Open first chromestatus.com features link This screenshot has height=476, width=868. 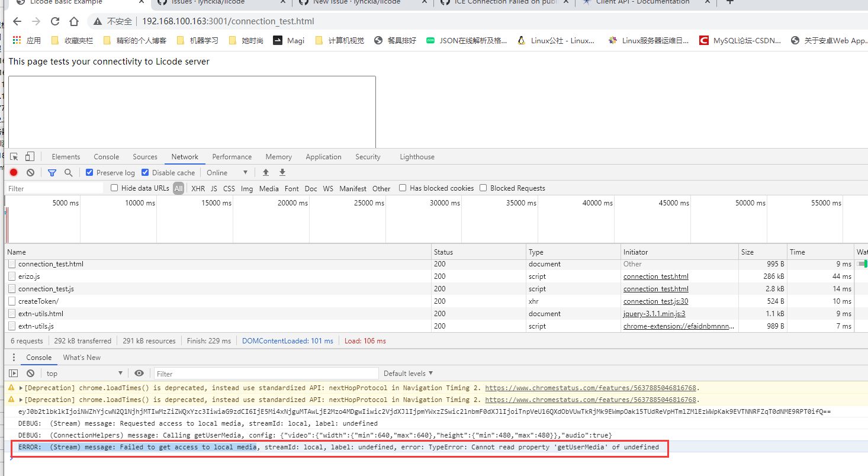(x=591, y=388)
